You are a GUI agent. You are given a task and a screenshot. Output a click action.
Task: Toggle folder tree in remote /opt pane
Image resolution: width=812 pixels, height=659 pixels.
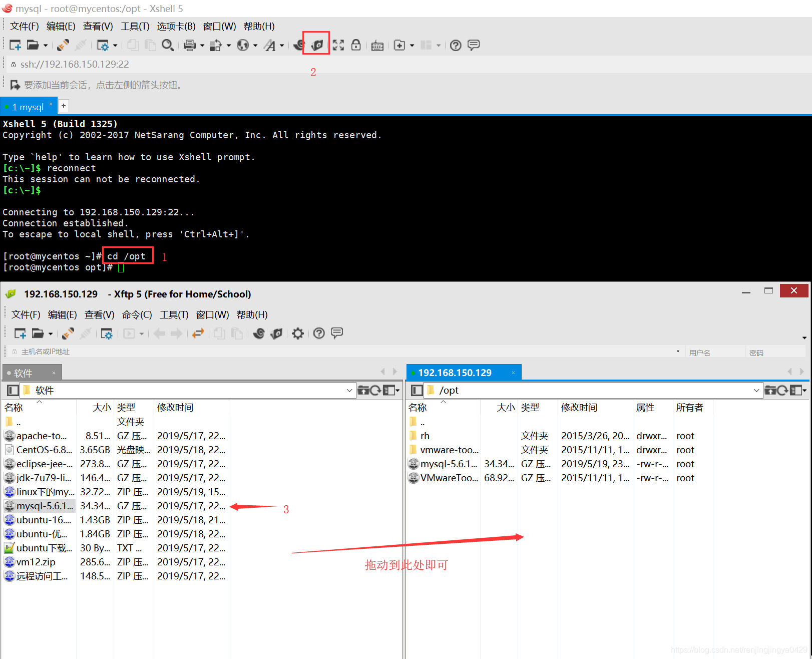417,391
